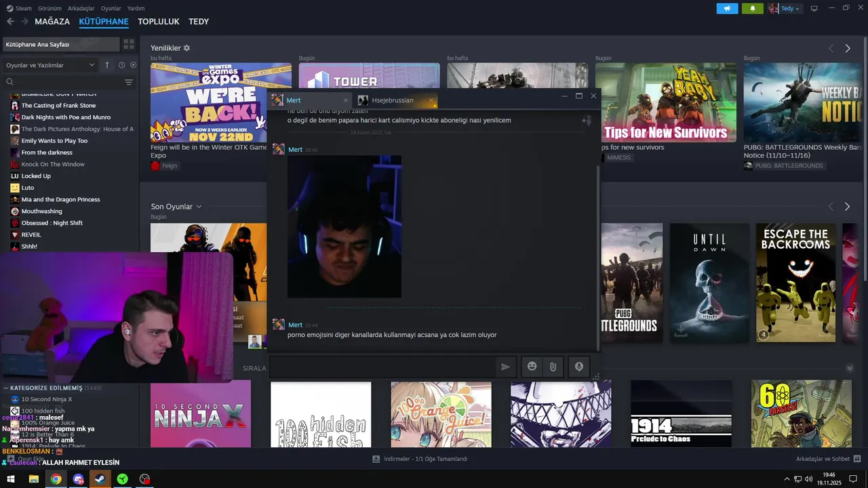868x488 pixels.
Task: Click add friend to chat icon
Action: point(587,121)
